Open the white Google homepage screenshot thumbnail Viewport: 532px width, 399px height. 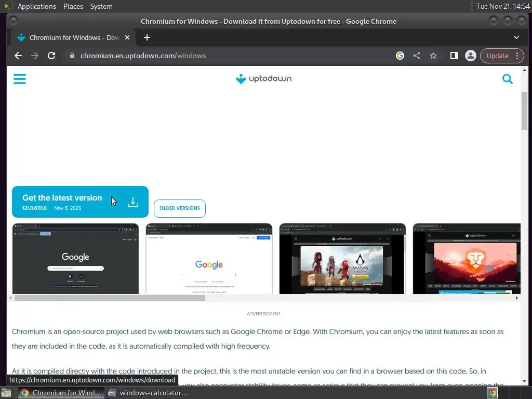point(209,259)
